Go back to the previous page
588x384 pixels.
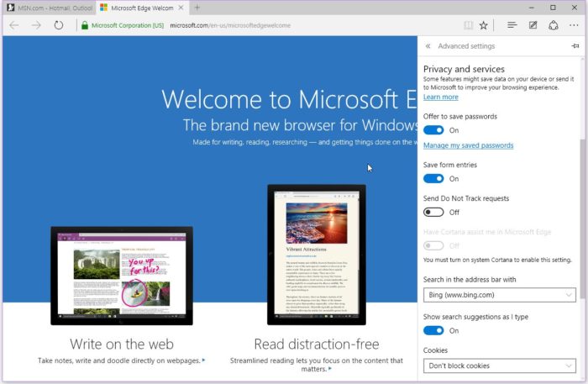(14, 25)
